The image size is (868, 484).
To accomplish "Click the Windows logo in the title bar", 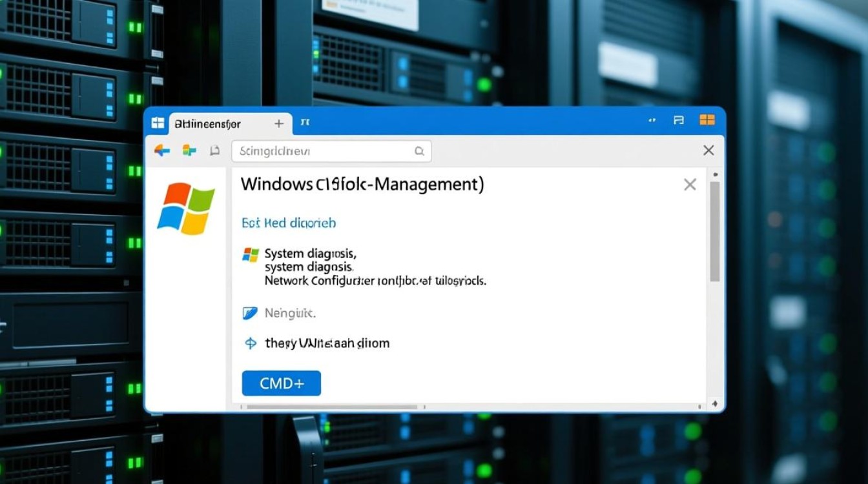I will coord(158,123).
